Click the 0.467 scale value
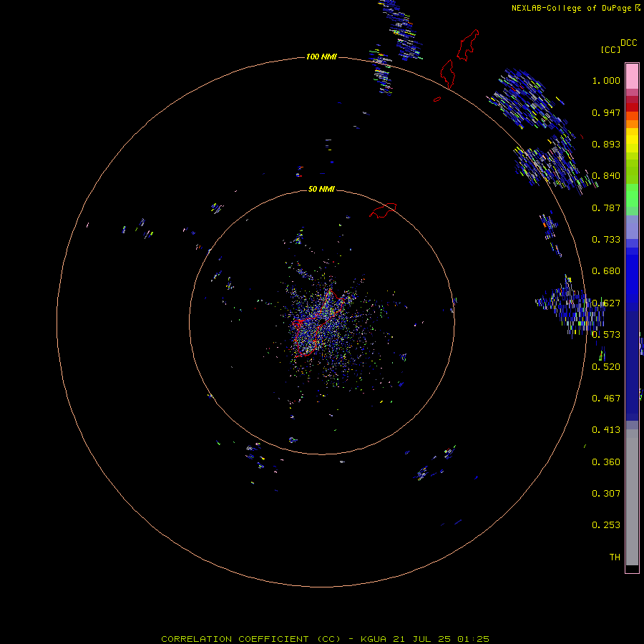Viewport: 644px width, 644px height. pyautogui.click(x=606, y=398)
